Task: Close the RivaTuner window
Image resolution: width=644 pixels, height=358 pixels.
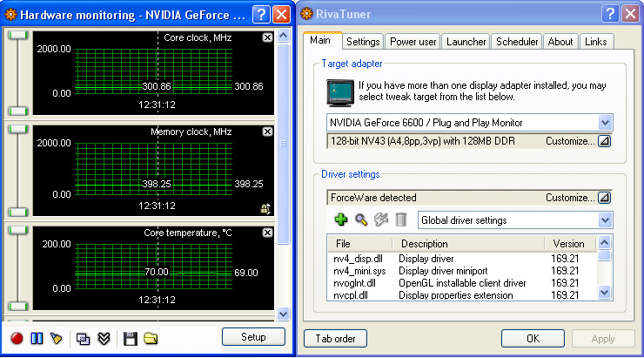Action: 630,14
